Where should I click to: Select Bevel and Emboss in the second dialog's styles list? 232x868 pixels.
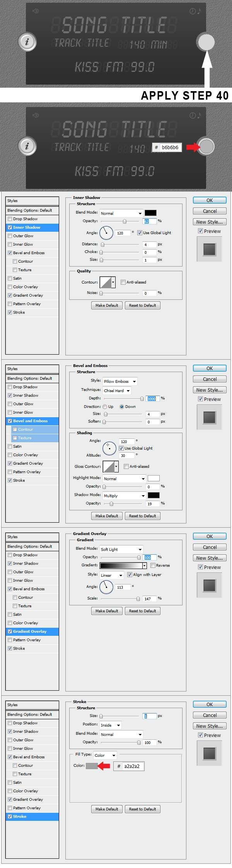[32, 421]
